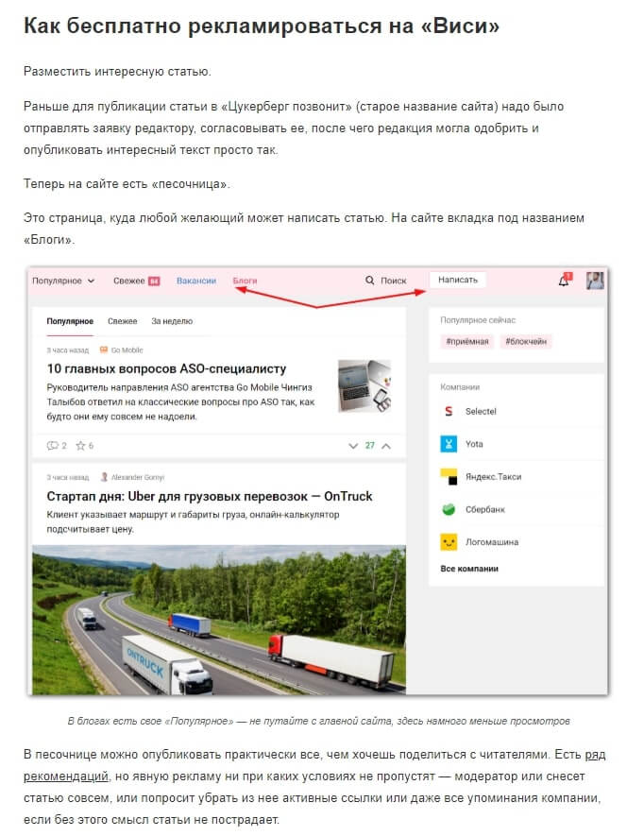Bookmark ASO article with star icon
This screenshot has height=836, width=644.
point(80,445)
